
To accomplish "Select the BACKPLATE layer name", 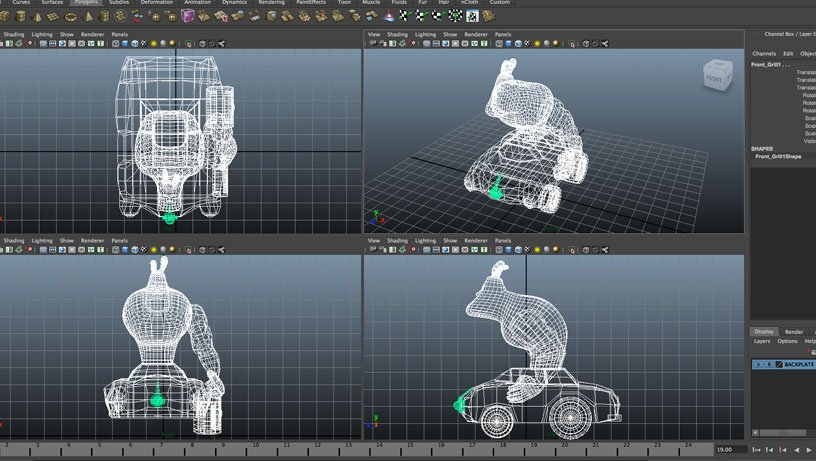I will (x=799, y=365).
